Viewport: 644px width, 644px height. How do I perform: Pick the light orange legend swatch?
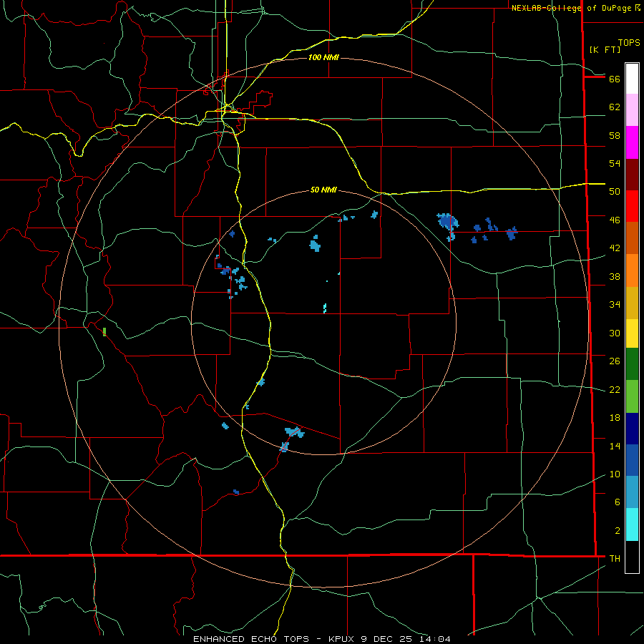click(x=632, y=270)
